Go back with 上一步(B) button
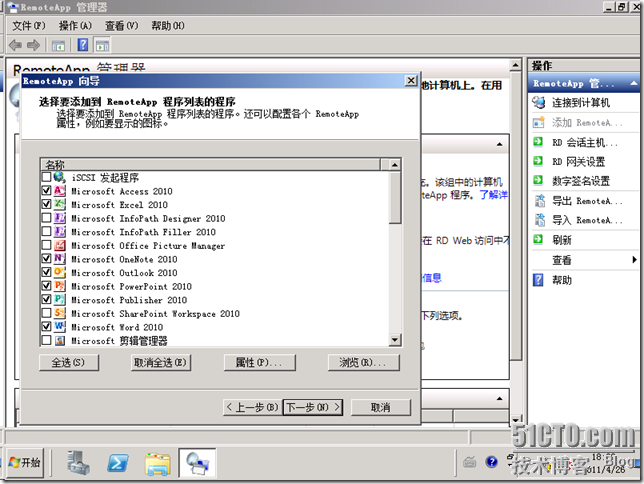 pos(253,407)
